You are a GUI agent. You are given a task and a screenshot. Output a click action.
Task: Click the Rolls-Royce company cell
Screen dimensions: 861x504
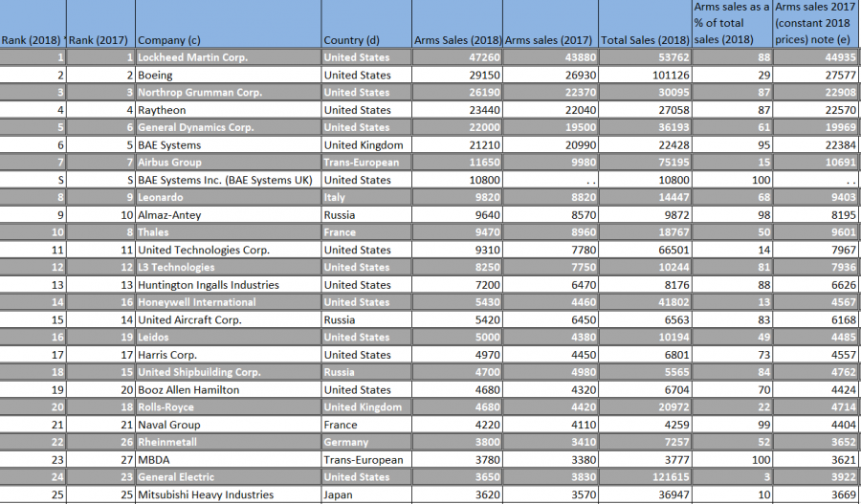coord(229,407)
